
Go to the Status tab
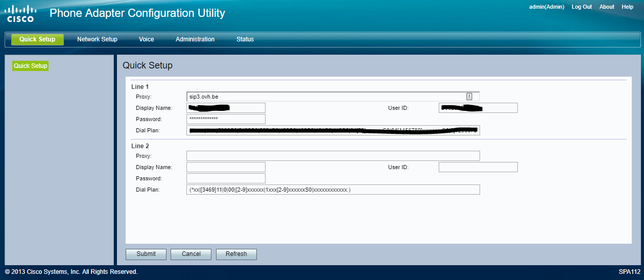coord(245,39)
